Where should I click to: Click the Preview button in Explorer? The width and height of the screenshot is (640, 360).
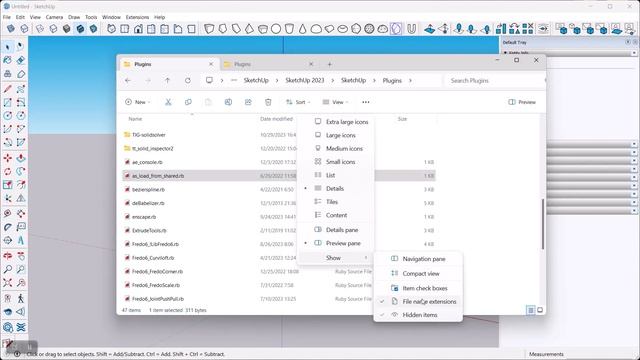[x=522, y=102]
